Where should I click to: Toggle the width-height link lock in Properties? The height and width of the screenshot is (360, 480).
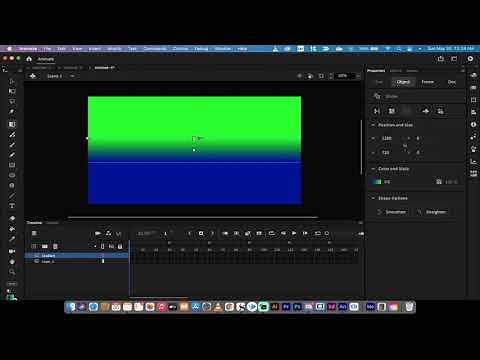click(x=405, y=145)
